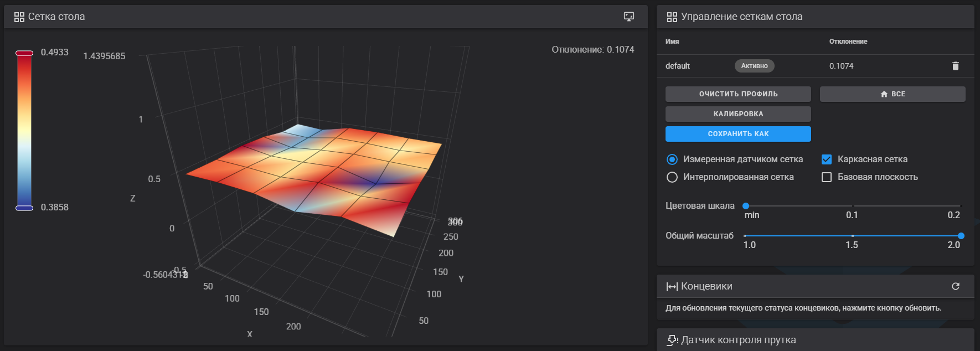The image size is (980, 351).
Task: Click the grid icon beside Сетка стола title
Action: tap(19, 17)
